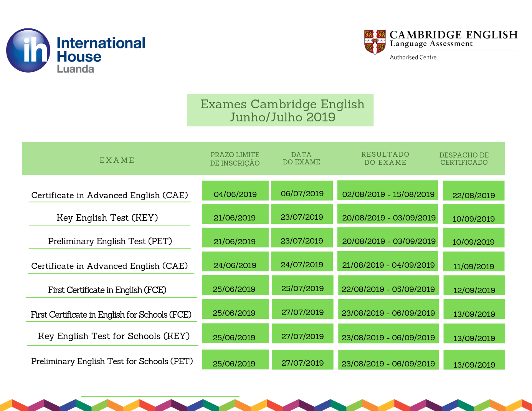
Task: Click the EXAME column header
Action: pyautogui.click(x=117, y=160)
